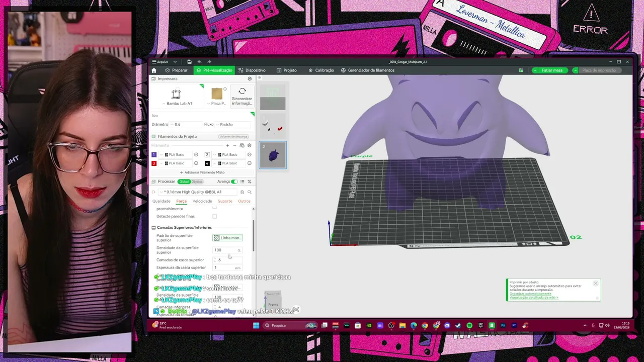
Task: Click filament 1 purple color swatch
Action: tap(154, 155)
